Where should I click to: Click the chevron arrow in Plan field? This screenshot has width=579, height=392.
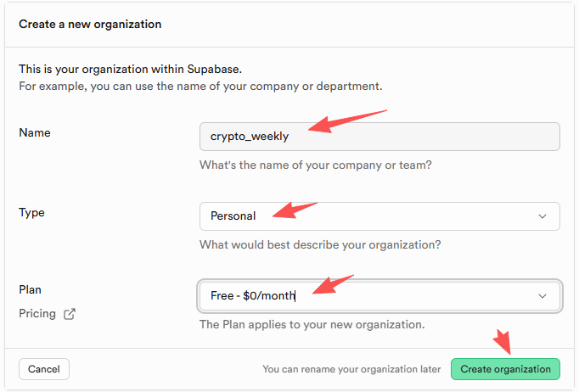click(542, 296)
